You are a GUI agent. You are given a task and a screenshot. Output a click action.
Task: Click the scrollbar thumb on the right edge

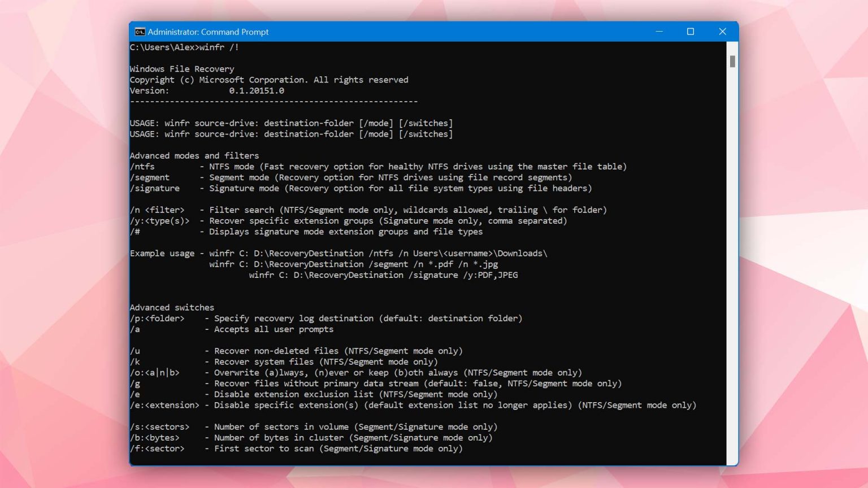734,61
